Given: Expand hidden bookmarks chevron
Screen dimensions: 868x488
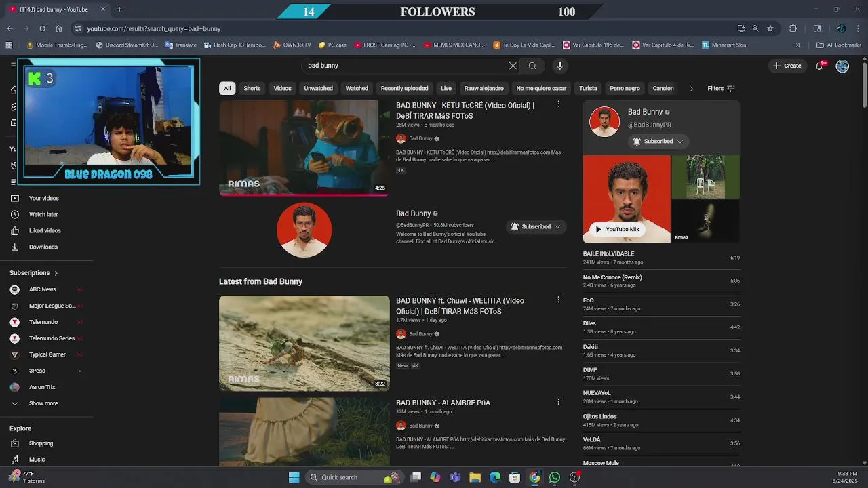Looking at the screenshot, I should coord(798,45).
